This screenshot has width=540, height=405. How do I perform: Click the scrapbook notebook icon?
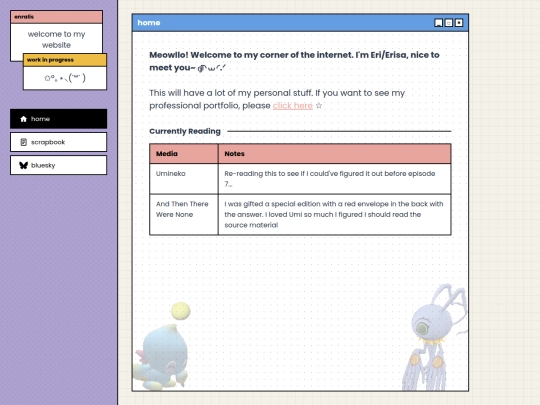23,142
